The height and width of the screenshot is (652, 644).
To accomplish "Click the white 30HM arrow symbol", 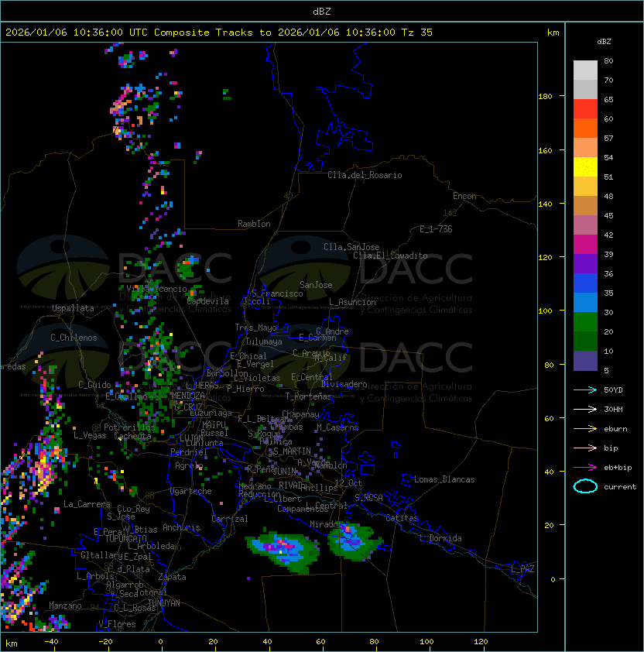I will point(585,409).
